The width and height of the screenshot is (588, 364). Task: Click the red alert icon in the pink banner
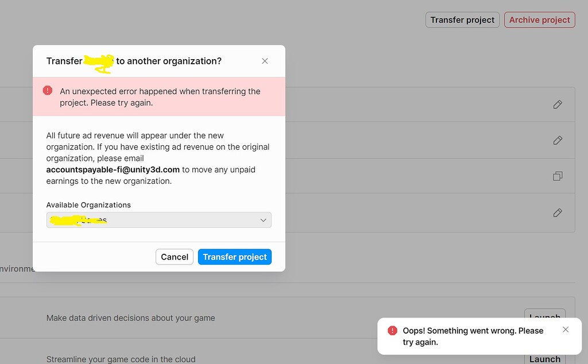pyautogui.click(x=48, y=90)
